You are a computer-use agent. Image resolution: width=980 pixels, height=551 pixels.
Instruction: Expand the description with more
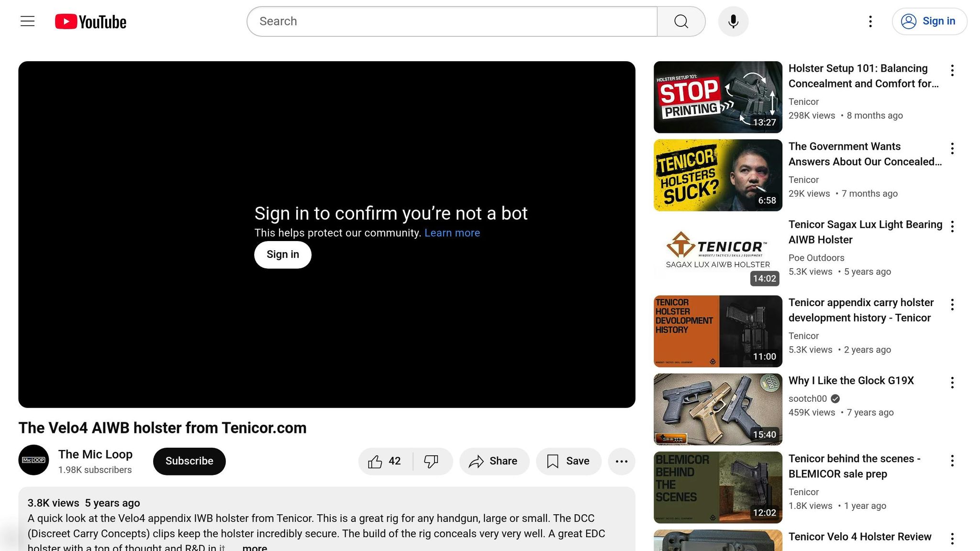click(255, 548)
